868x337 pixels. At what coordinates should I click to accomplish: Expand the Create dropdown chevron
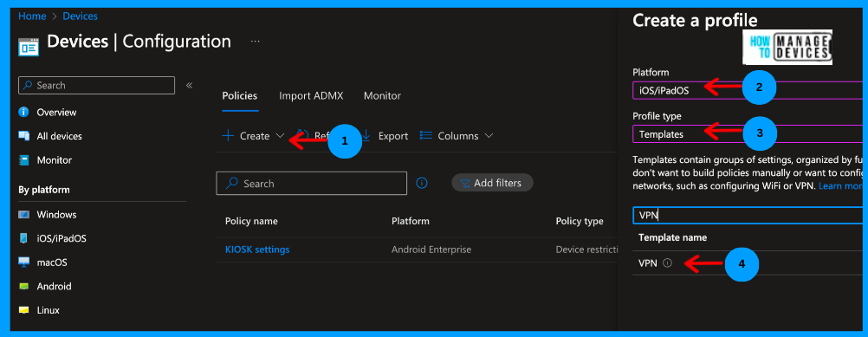click(x=280, y=135)
